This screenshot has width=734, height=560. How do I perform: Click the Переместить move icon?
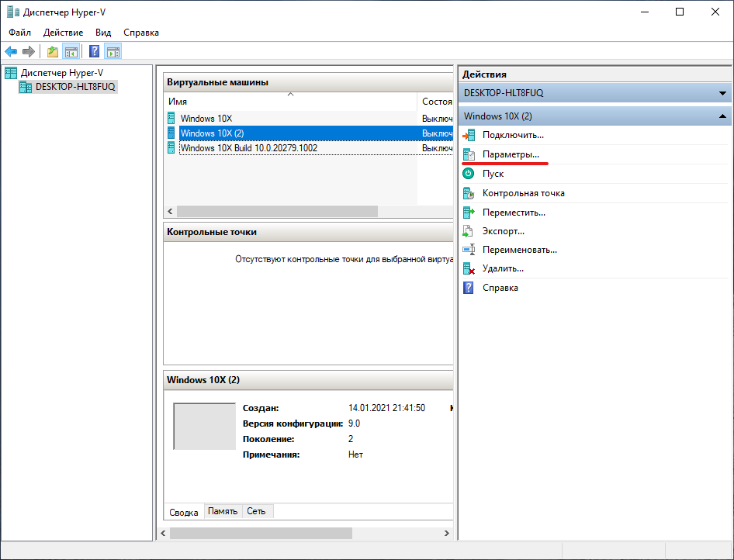point(469,213)
